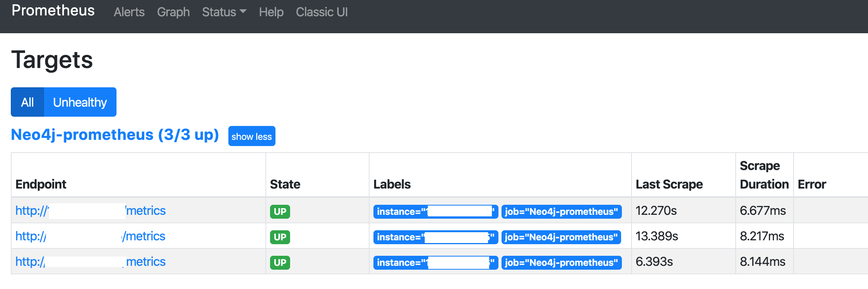The height and width of the screenshot is (289, 868).
Task: Open the Graph page
Action: tap(173, 12)
